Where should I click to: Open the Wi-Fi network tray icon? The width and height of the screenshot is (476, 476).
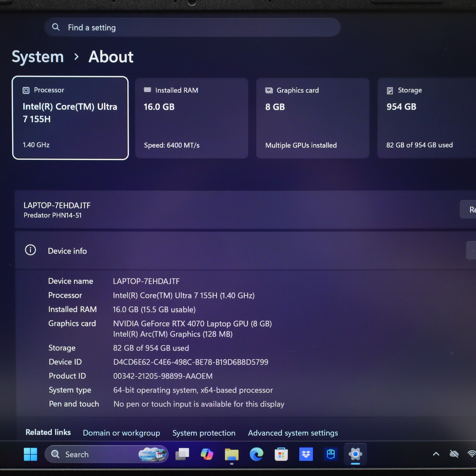click(x=472, y=454)
